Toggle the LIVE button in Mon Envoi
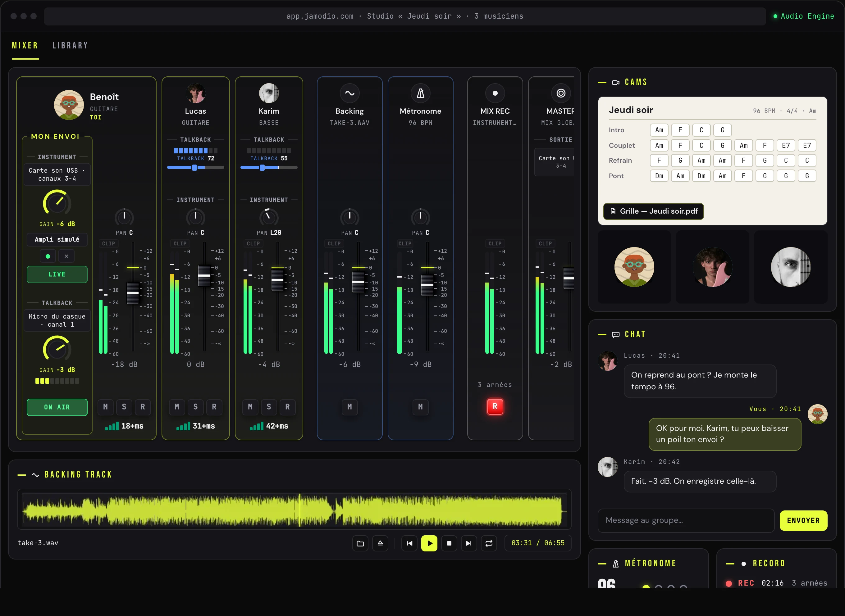Image resolution: width=845 pixels, height=616 pixels. point(57,274)
